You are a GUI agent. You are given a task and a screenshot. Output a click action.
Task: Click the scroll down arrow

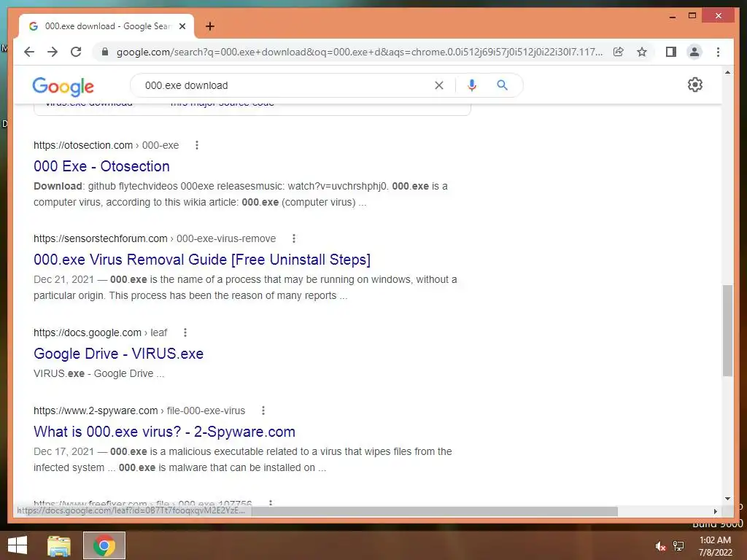(x=727, y=499)
